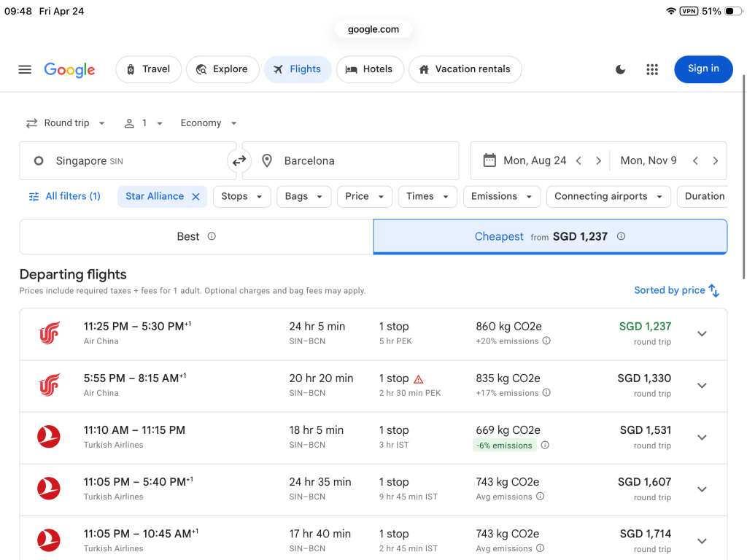Viewport: 747px width, 560px height.
Task: Open the Round trip dropdown
Action: (66, 123)
